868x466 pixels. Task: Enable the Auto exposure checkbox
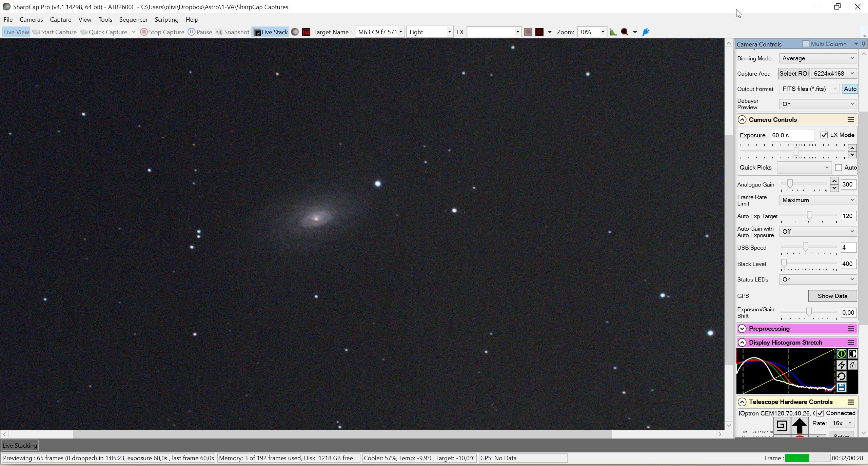tap(839, 168)
